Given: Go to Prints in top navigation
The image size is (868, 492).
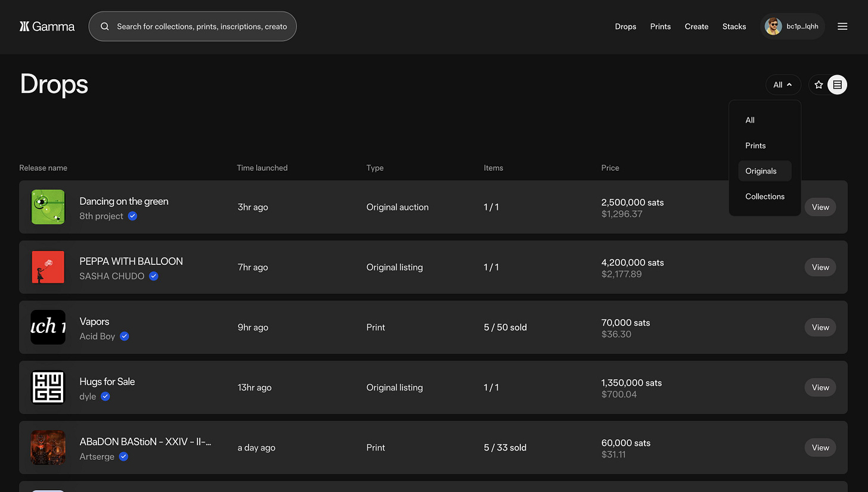Looking at the screenshot, I should 661,26.
